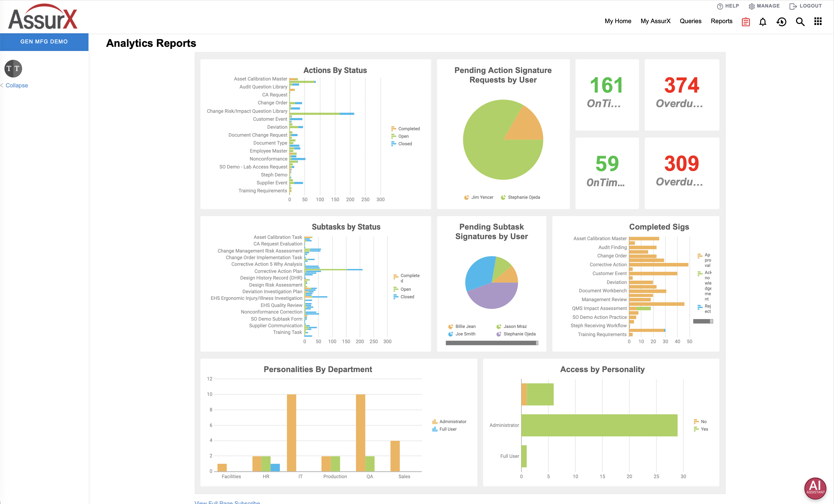Open the Queries menu item
The image size is (834, 504).
tap(691, 21)
